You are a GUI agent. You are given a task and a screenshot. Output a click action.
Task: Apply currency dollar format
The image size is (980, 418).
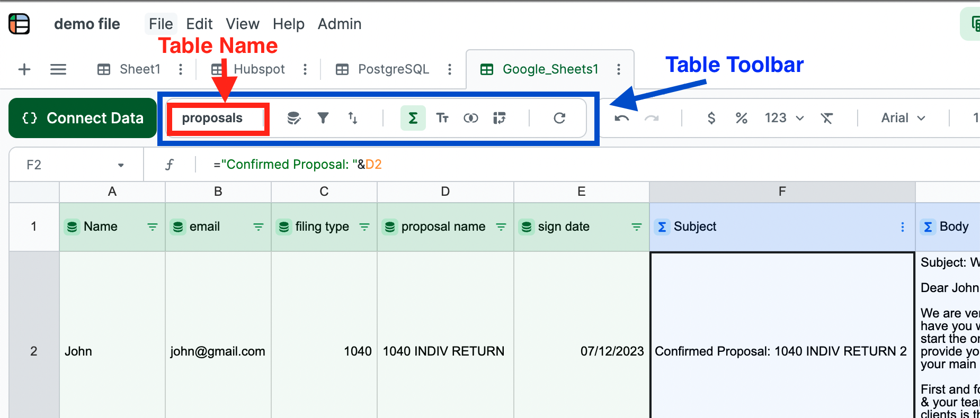(711, 117)
